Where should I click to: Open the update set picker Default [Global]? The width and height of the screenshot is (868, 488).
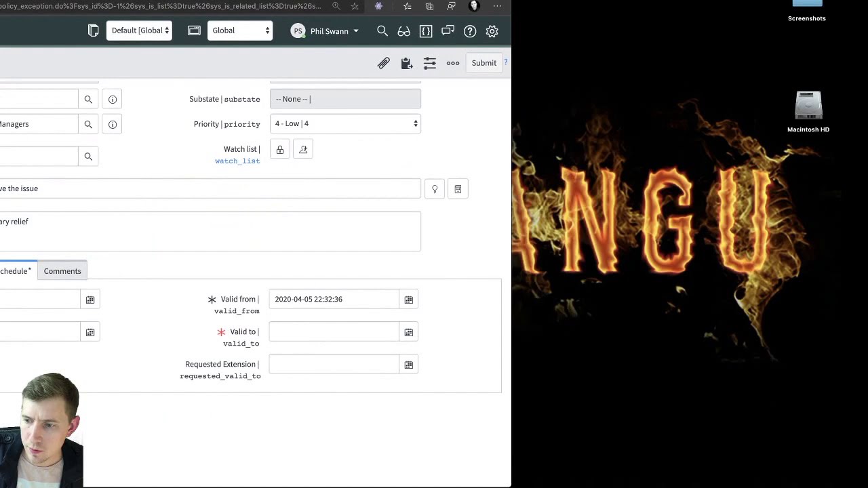point(139,30)
